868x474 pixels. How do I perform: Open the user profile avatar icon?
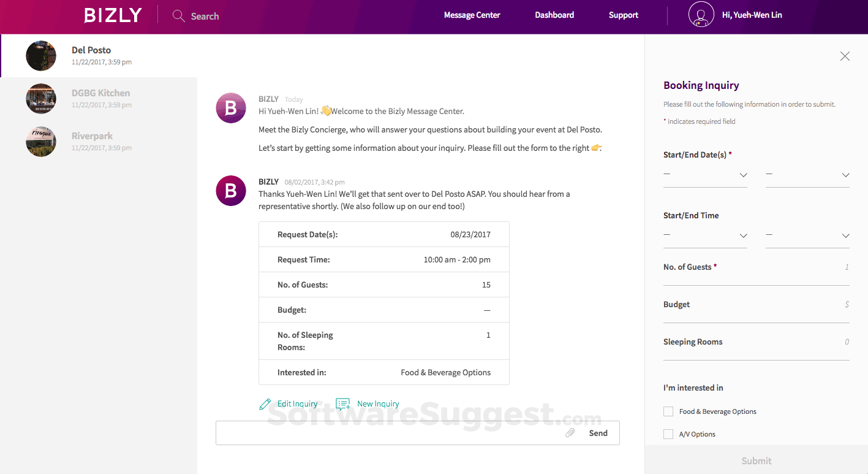[700, 15]
